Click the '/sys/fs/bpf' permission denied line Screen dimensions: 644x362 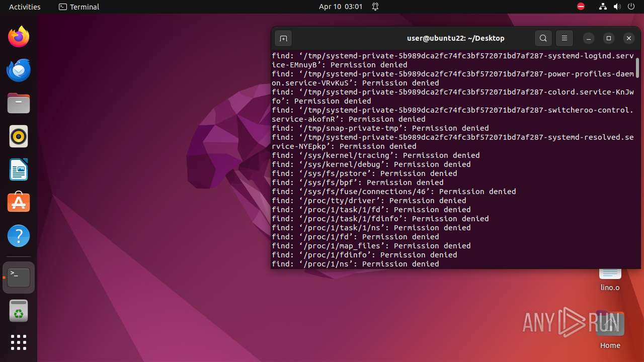tap(358, 183)
